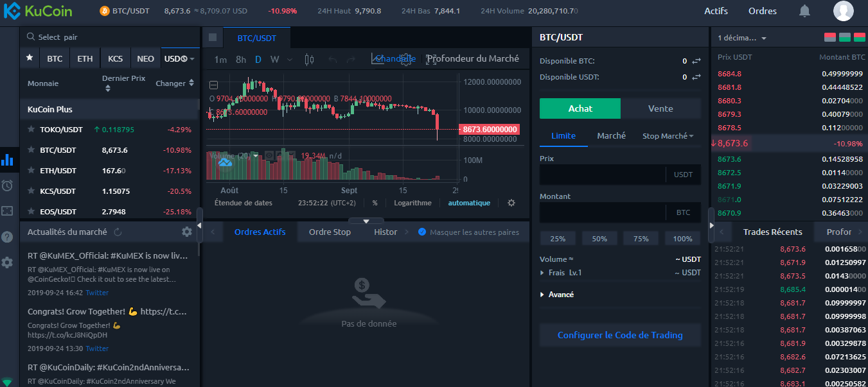Viewport: 868px width, 387px height.
Task: Show favorites with the star tab
Action: pos(30,58)
